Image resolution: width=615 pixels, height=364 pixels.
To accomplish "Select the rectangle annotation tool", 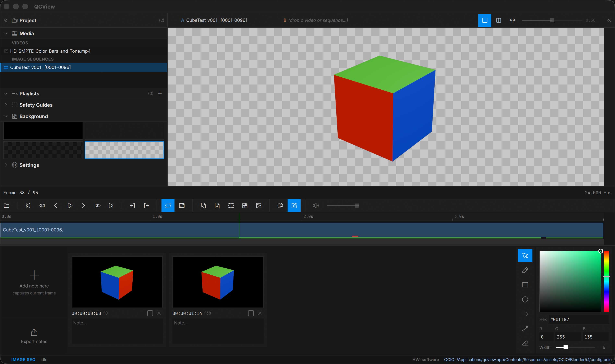I will pos(525,285).
